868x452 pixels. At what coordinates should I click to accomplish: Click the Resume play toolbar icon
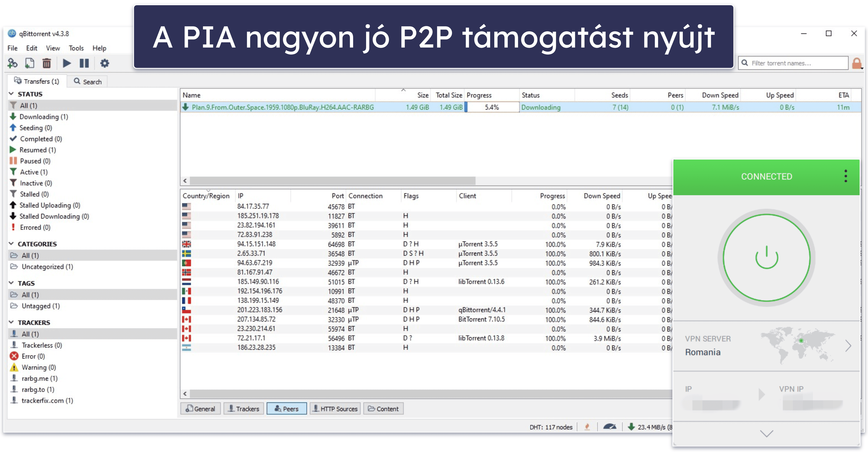[67, 63]
